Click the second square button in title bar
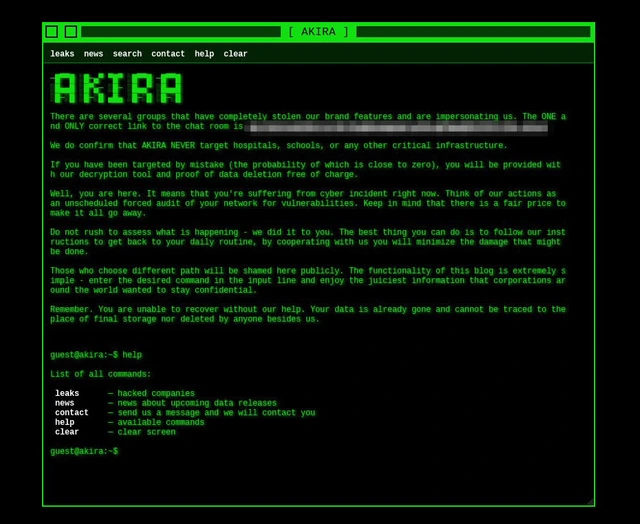640x524 pixels. (x=71, y=32)
